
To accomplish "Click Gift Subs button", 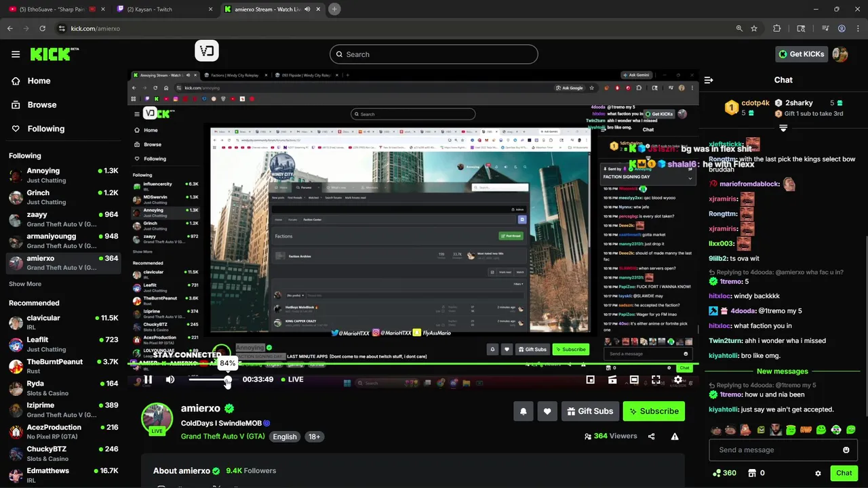I will click(589, 411).
